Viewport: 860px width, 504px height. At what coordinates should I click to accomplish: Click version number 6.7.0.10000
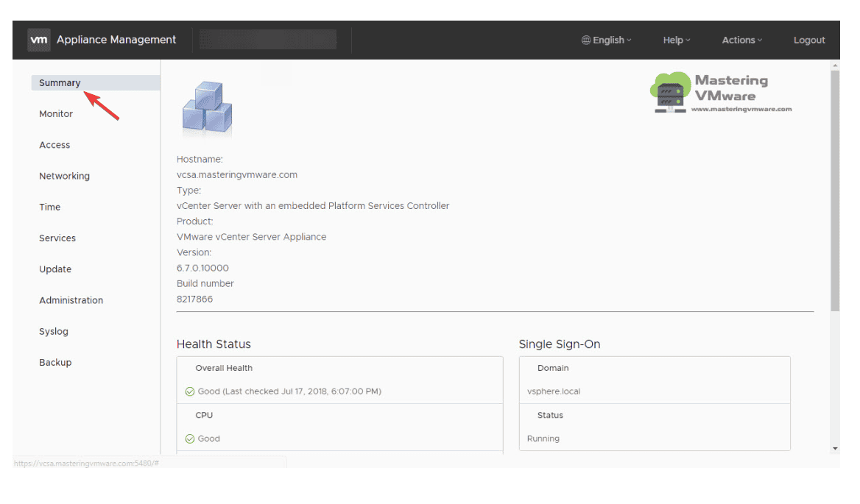[x=202, y=268]
